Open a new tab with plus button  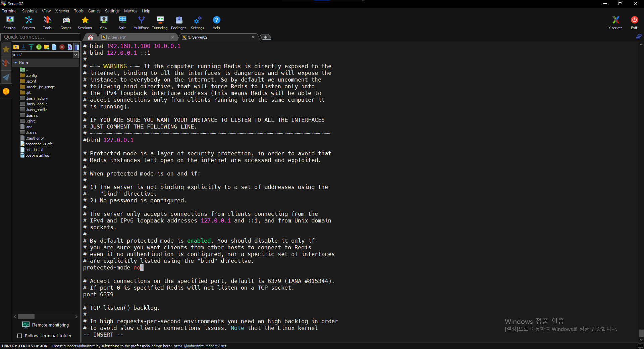266,37
